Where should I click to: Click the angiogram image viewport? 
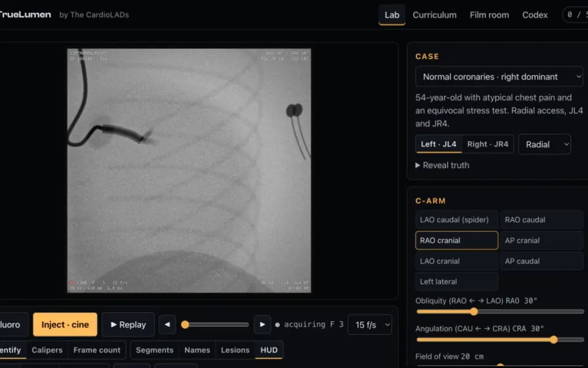[189, 171]
